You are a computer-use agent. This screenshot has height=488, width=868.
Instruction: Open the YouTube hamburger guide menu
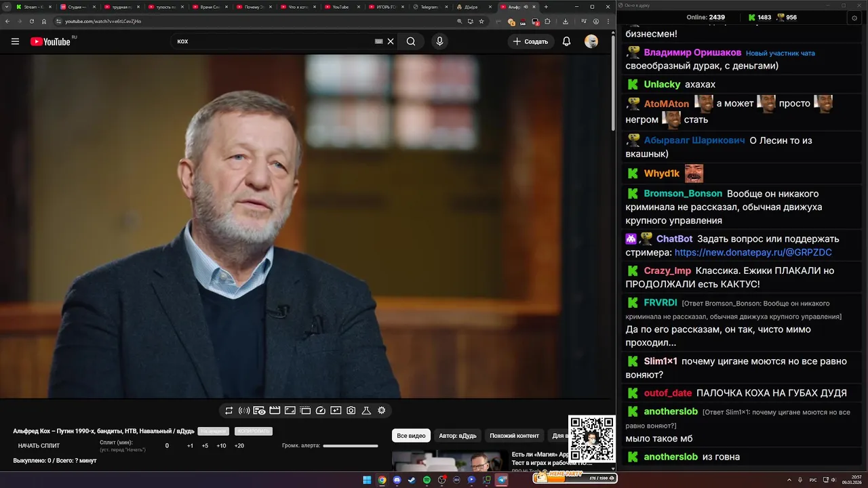pyautogui.click(x=15, y=41)
